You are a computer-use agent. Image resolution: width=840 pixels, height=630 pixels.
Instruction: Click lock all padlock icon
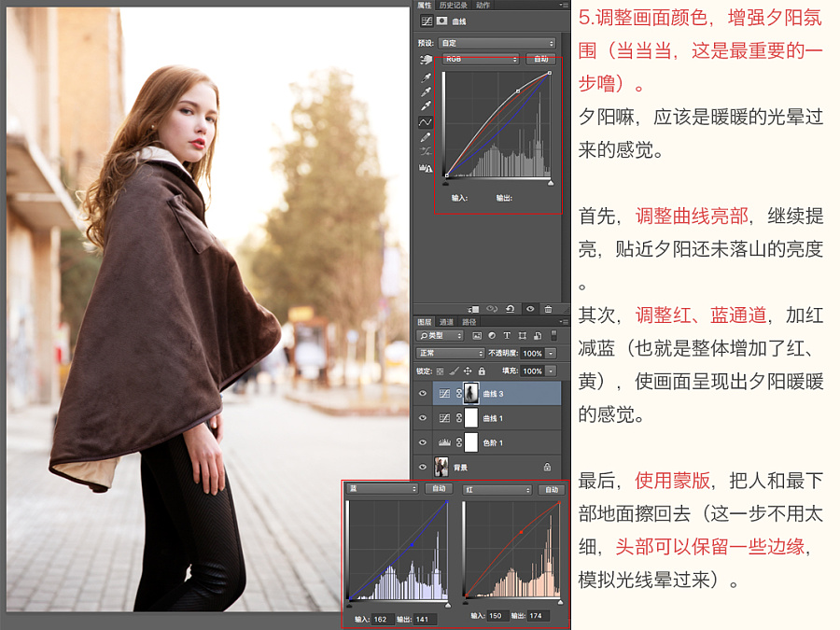tap(482, 371)
